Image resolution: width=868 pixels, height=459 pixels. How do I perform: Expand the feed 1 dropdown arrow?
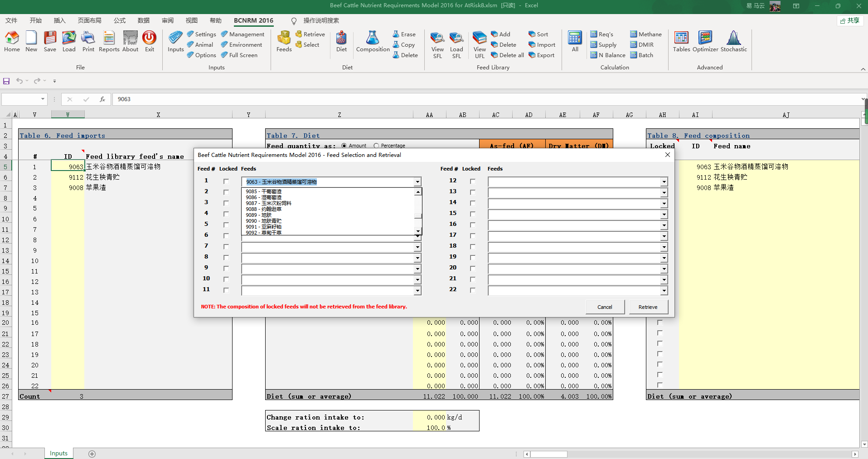[417, 182]
